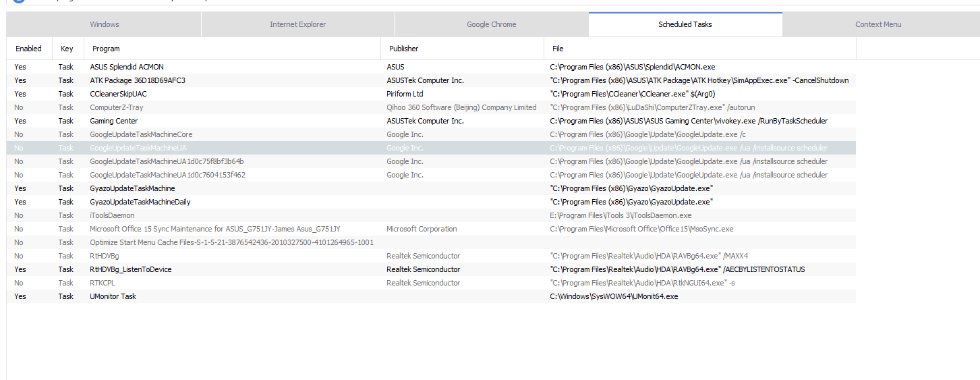
Task: Click the RAVBg64.exe /MAXX4 file path
Action: 649,256
